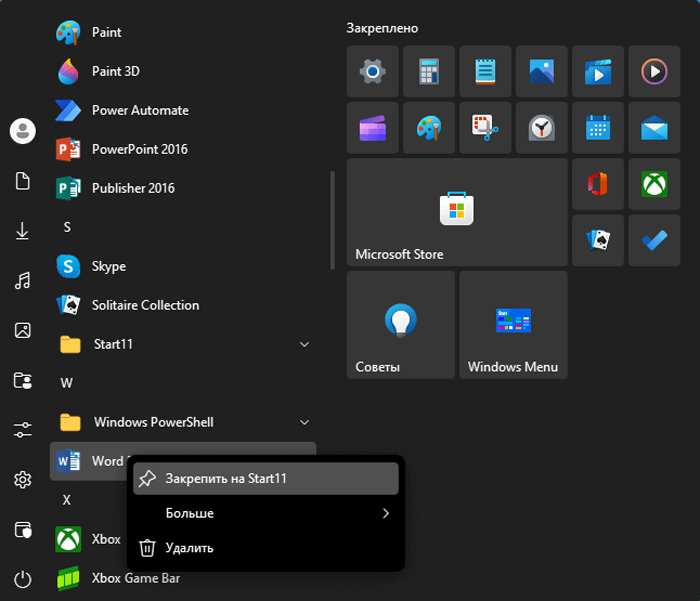Expand the Windows PowerShell folder
The image size is (700, 601).
(x=304, y=422)
